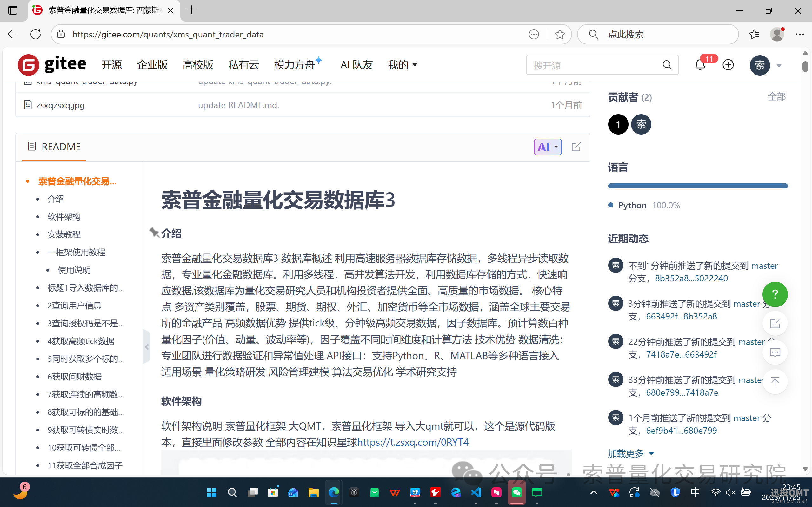
Task: Click the plus create-new icon
Action: [728, 65]
